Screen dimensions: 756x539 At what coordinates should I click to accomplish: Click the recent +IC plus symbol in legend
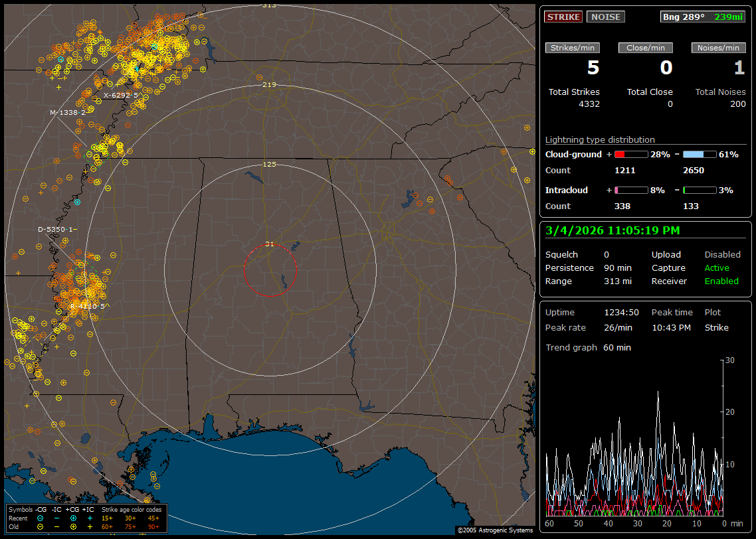pos(90,518)
